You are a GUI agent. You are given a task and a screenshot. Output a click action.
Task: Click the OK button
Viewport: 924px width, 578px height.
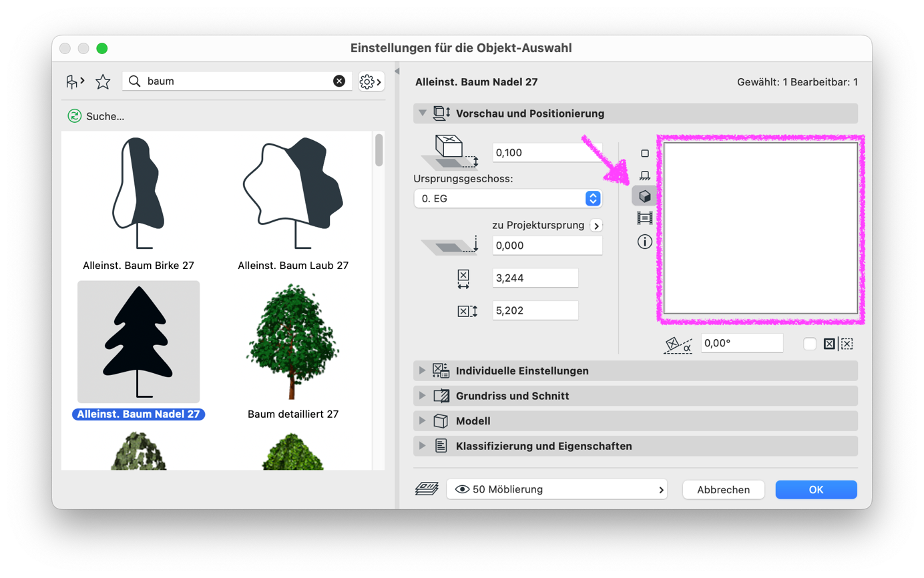tap(816, 489)
